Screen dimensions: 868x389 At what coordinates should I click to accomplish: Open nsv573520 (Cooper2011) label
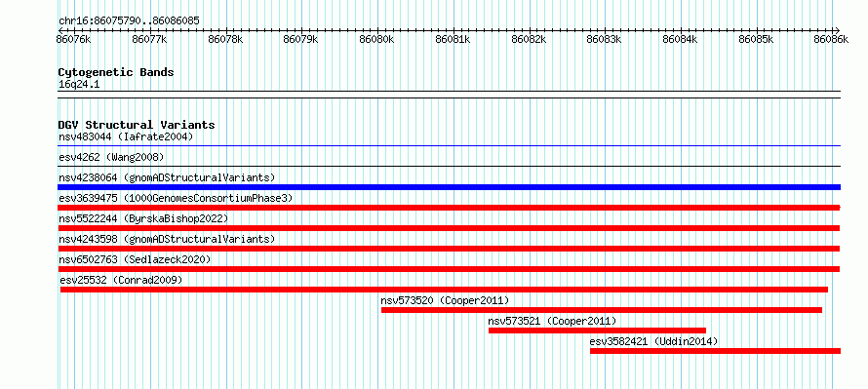pyautogui.click(x=445, y=300)
